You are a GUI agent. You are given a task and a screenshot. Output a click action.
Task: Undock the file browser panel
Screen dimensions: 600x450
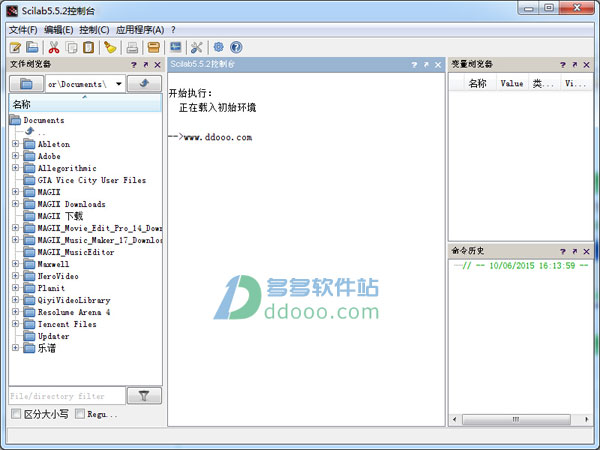point(146,65)
